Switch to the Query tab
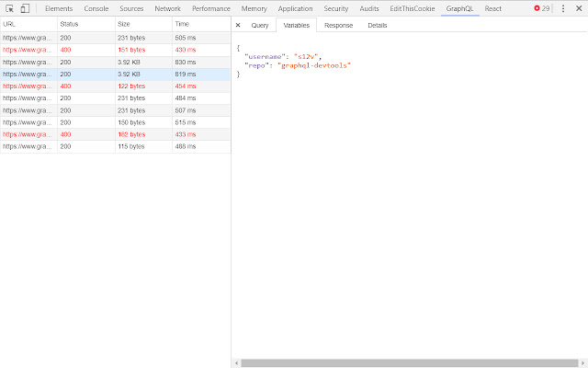This screenshot has height=368, width=588. (x=259, y=25)
